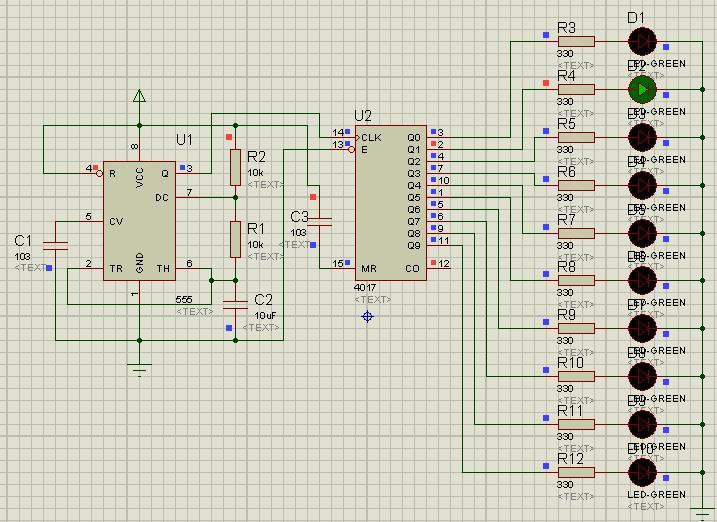Click the blue origin crosshair marker below U2
717x522 pixels.
367,316
